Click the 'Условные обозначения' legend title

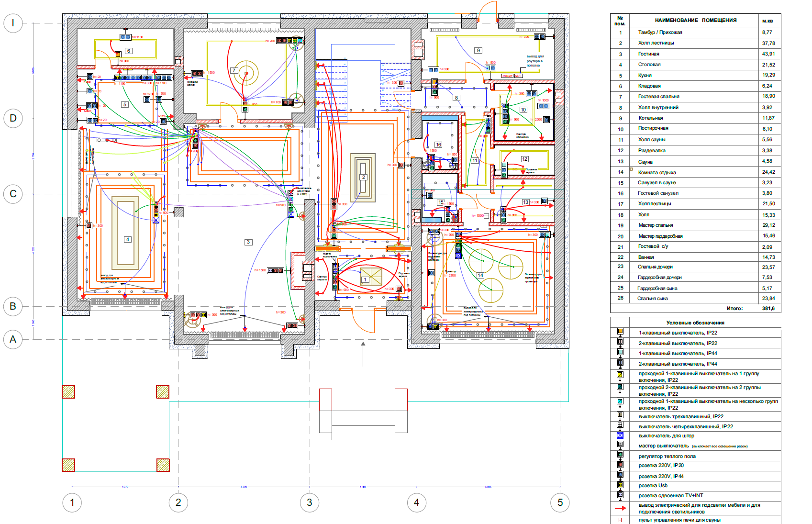point(695,323)
